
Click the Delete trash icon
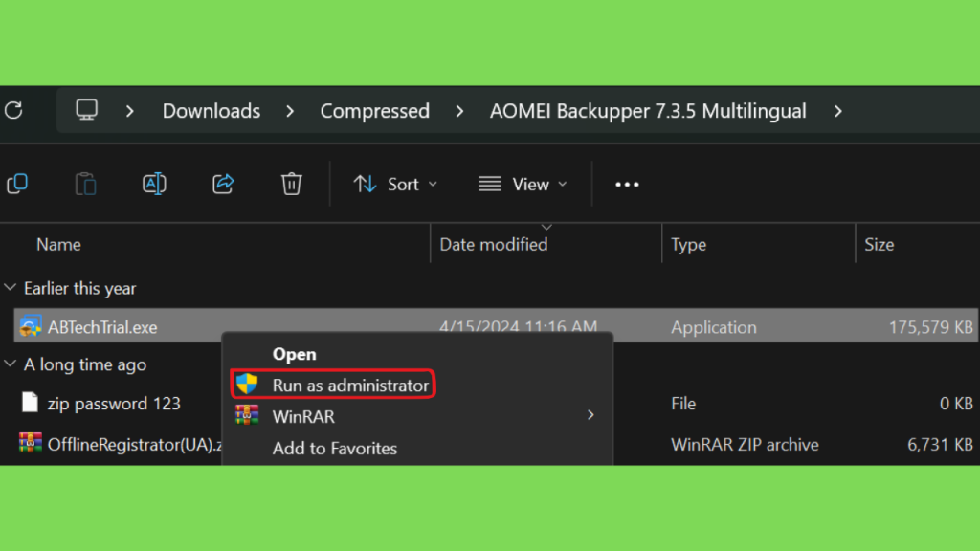click(x=291, y=184)
